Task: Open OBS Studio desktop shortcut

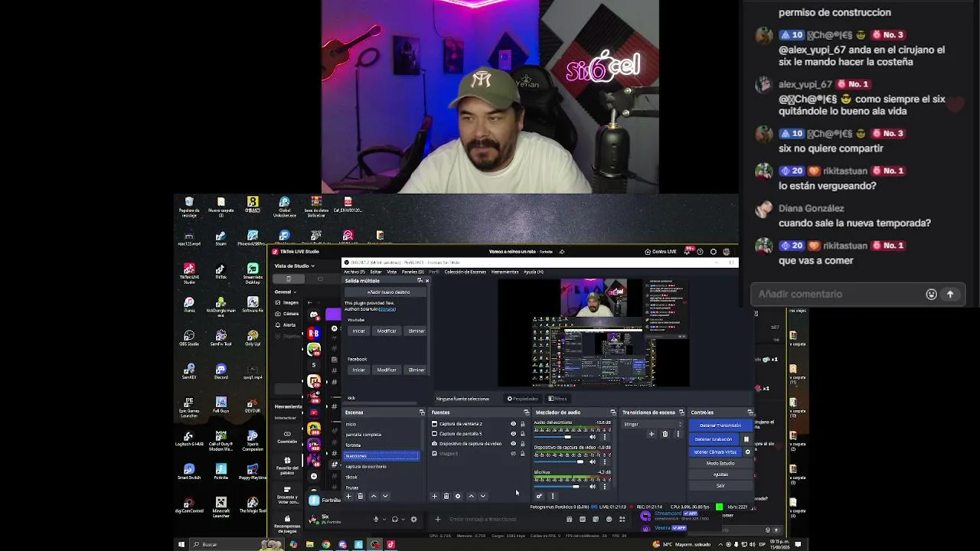Action: (x=189, y=337)
